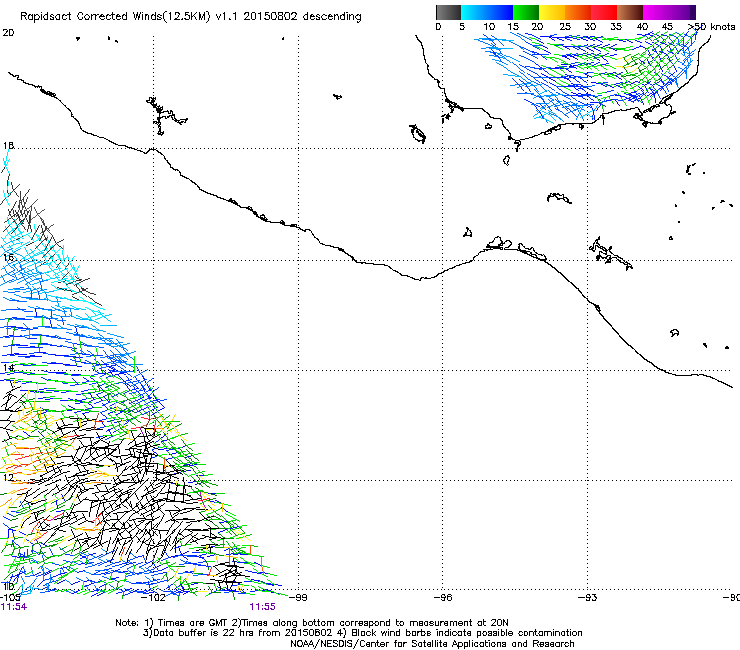Click the '>50 knots' legend label
The width and height of the screenshot is (740, 650).
(711, 27)
